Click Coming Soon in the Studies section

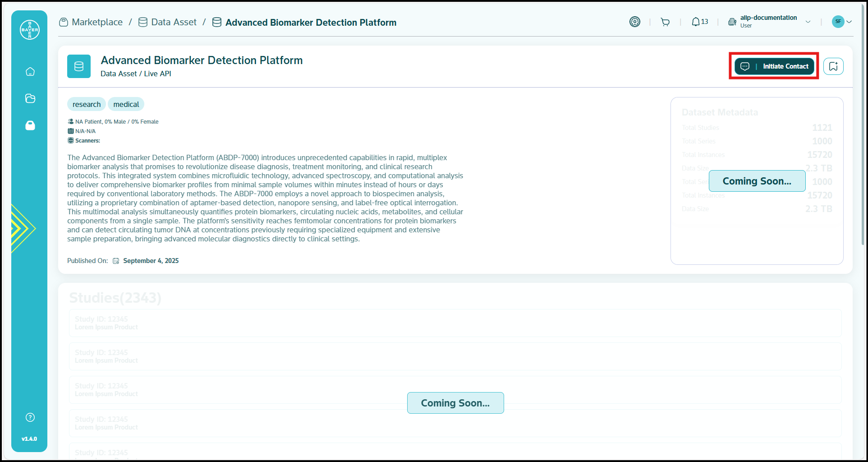pyautogui.click(x=455, y=402)
